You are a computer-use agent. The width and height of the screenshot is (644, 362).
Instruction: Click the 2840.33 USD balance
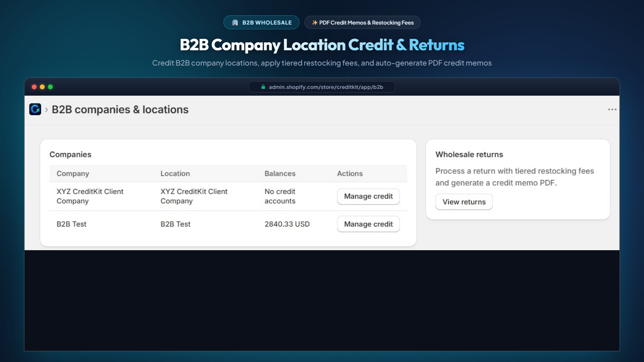[x=287, y=224]
